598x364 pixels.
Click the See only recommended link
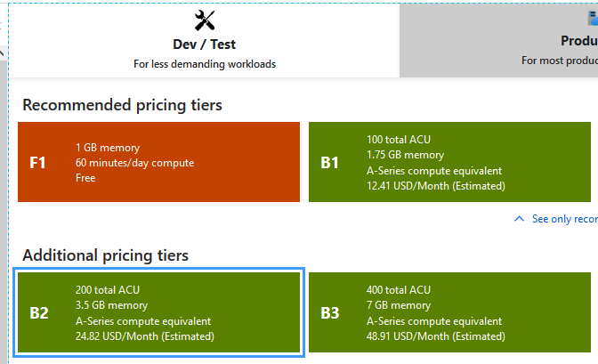click(x=563, y=219)
